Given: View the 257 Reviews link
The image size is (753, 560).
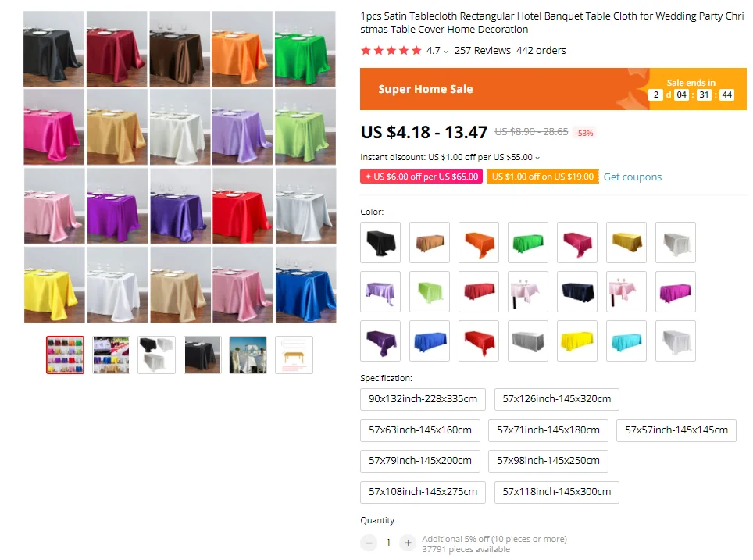Looking at the screenshot, I should (483, 51).
